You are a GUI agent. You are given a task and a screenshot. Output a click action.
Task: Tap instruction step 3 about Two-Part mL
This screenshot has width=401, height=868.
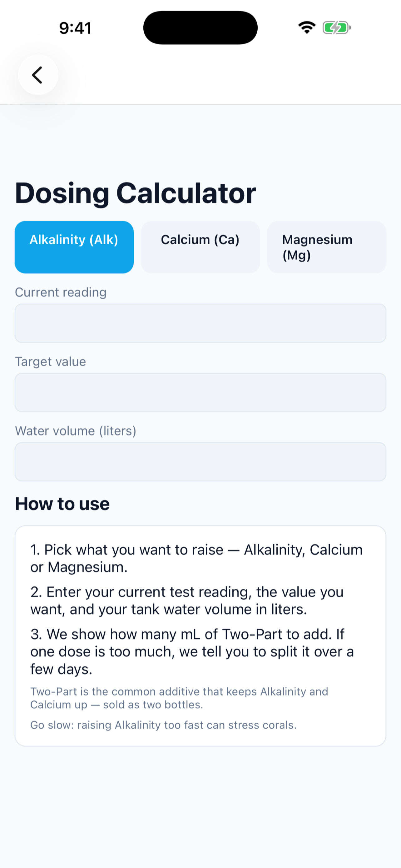pos(192,651)
